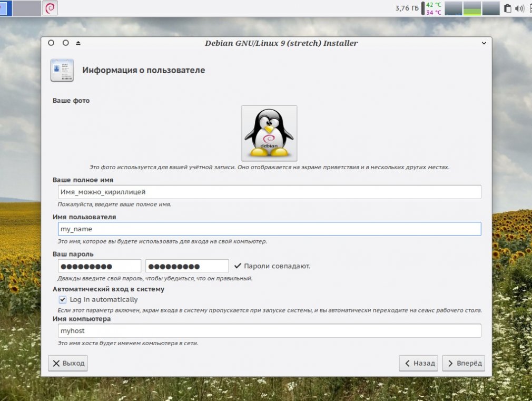Click the username field containing my_name

(269, 229)
